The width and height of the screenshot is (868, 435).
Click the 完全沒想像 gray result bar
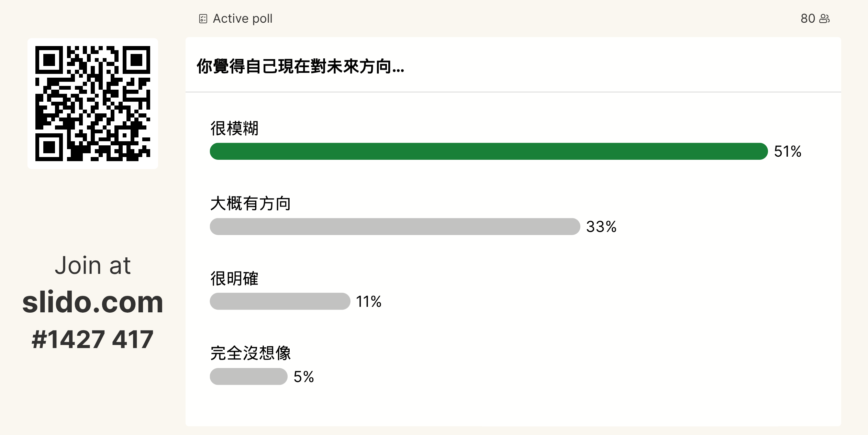[x=248, y=377]
